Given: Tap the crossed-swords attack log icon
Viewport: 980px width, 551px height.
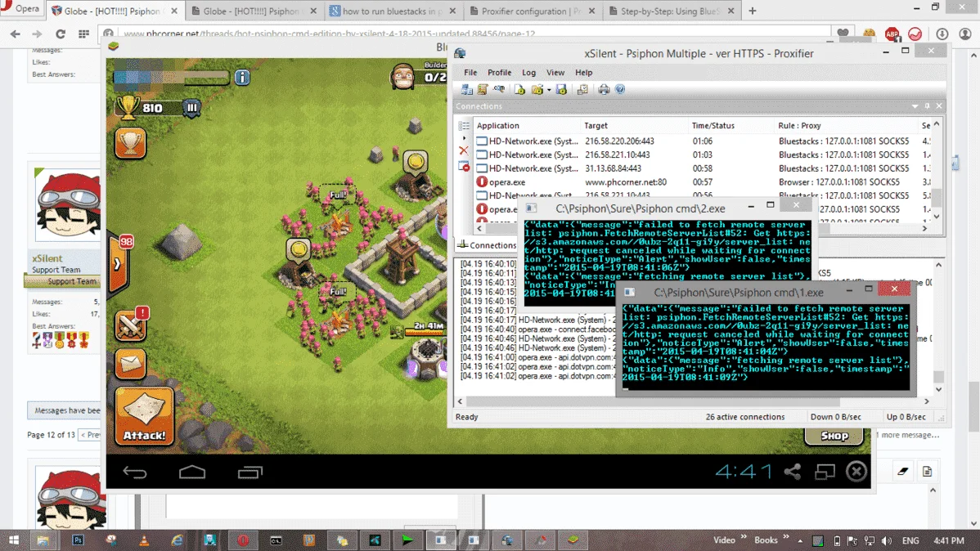Looking at the screenshot, I should [x=130, y=325].
